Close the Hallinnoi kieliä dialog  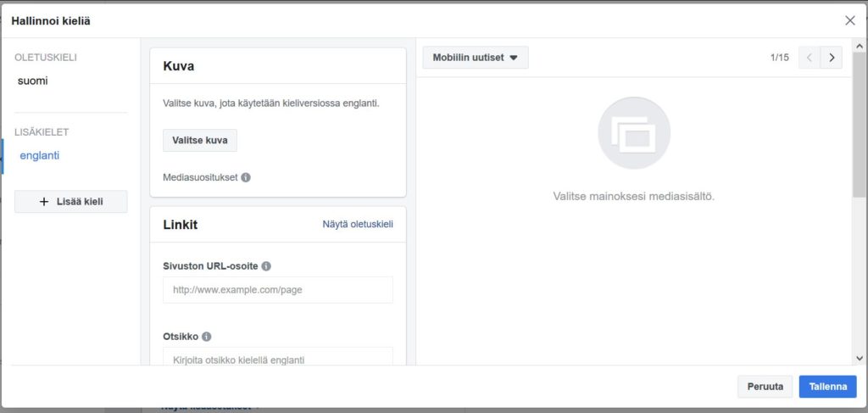pyautogui.click(x=849, y=20)
